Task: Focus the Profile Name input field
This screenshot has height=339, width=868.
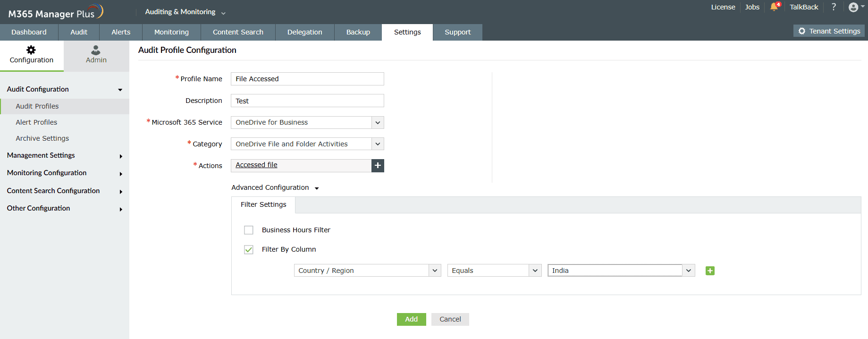Action: point(307,79)
